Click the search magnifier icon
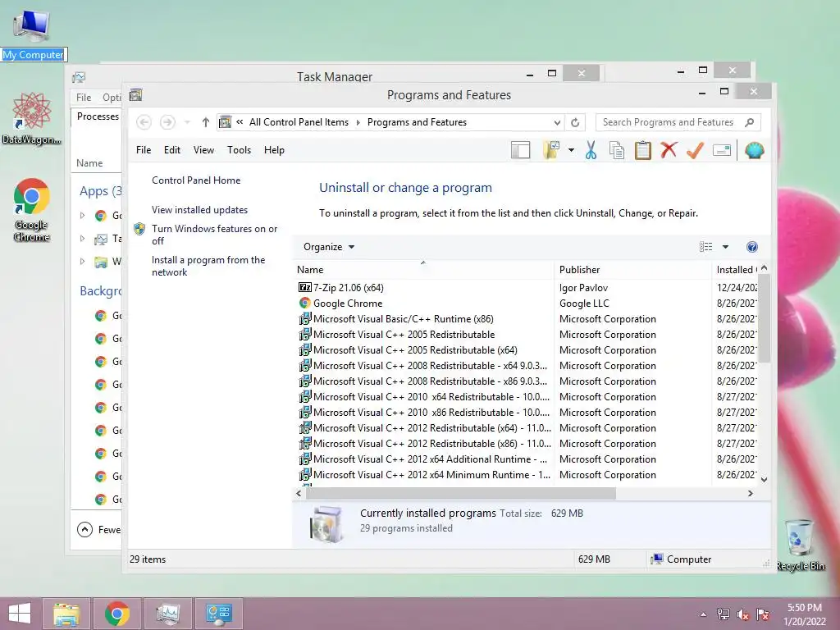The width and height of the screenshot is (840, 630). (x=750, y=123)
